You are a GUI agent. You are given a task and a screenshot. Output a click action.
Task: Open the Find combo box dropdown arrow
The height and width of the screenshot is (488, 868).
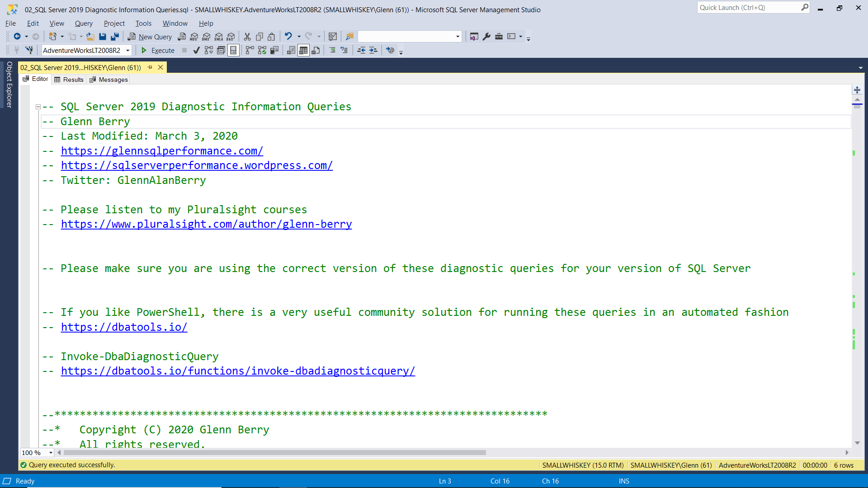pos(458,37)
